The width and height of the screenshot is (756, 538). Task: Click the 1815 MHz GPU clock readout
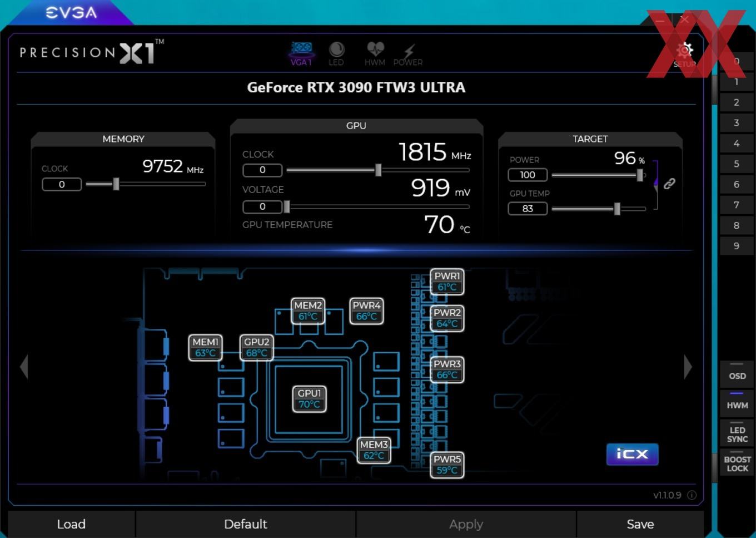435,152
